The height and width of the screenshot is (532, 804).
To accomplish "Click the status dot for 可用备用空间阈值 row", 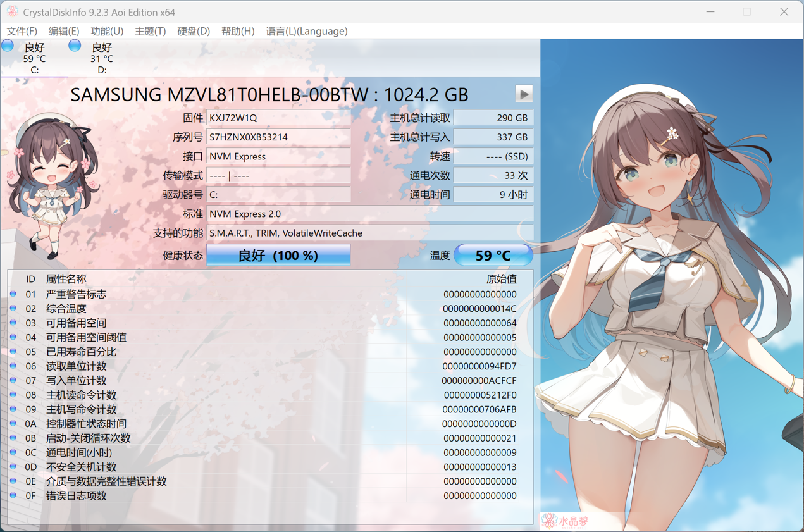I will [x=13, y=337].
